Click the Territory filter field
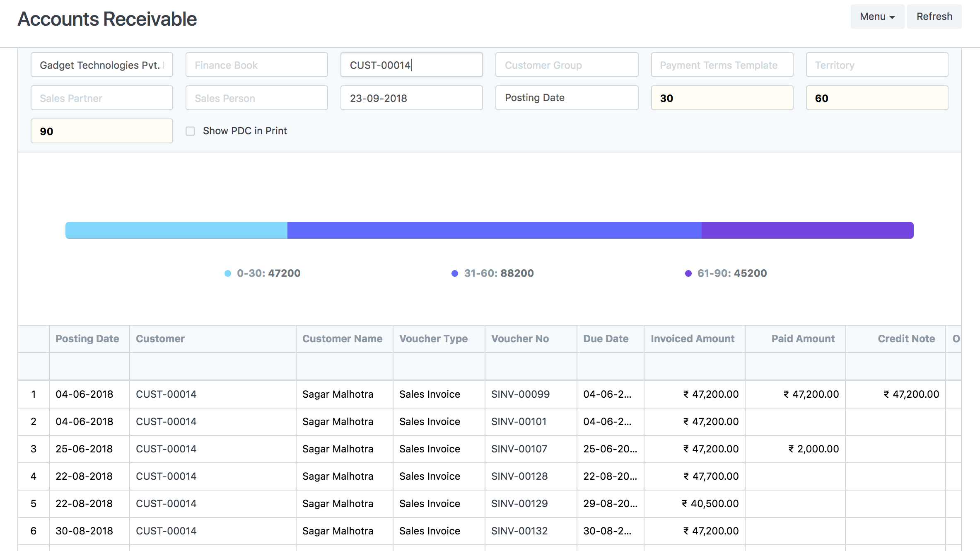The height and width of the screenshot is (551, 980). tap(876, 65)
